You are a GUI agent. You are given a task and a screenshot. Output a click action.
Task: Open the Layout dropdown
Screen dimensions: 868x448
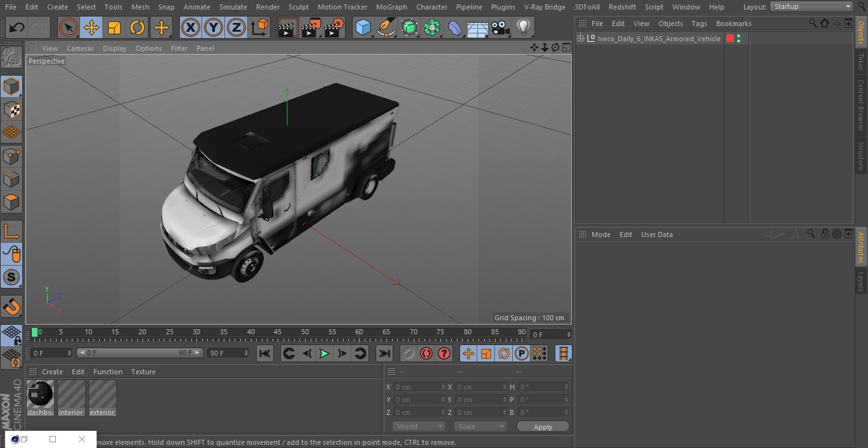click(812, 6)
